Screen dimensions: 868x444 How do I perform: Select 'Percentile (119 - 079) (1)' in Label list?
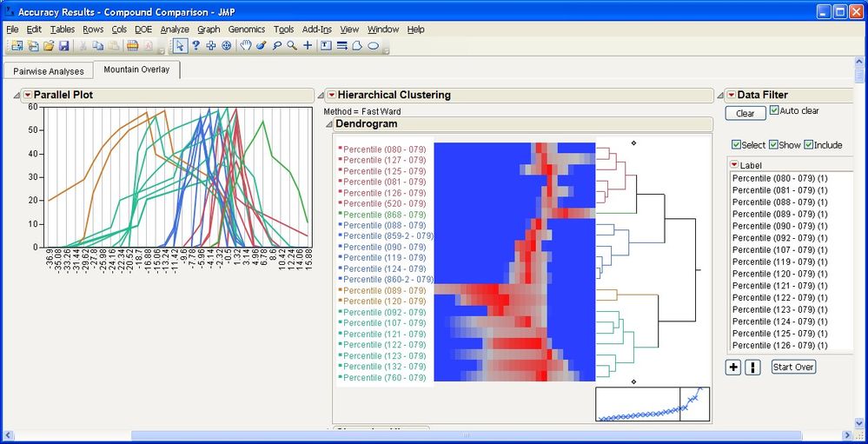[x=779, y=262]
